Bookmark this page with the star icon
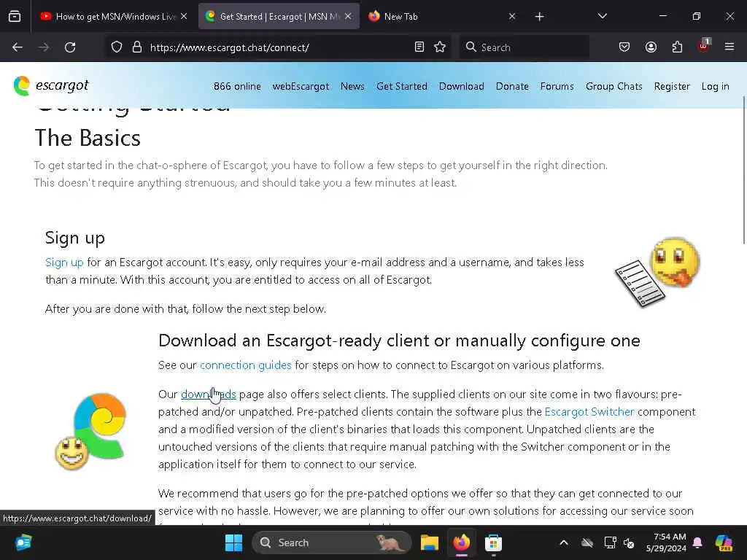The height and width of the screenshot is (560, 747). click(440, 47)
